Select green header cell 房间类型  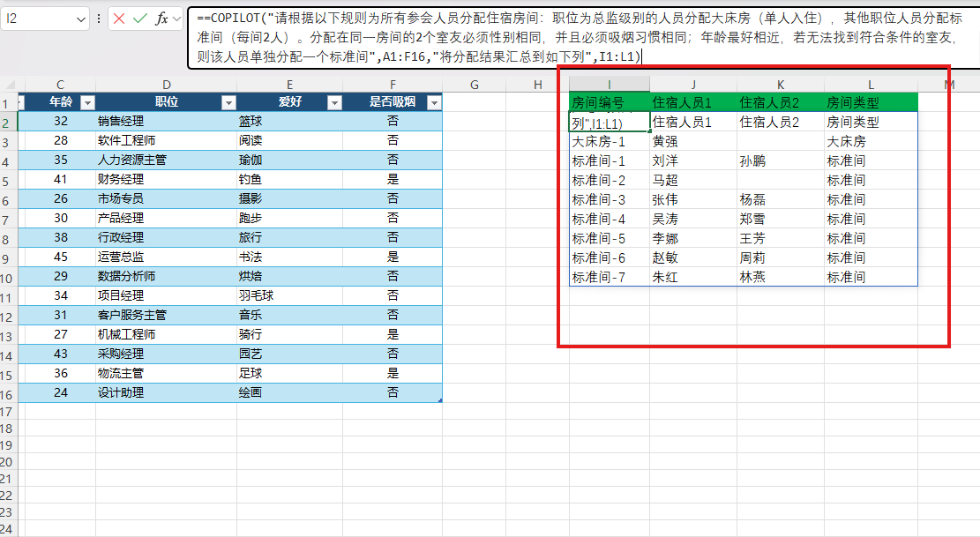[x=871, y=102]
